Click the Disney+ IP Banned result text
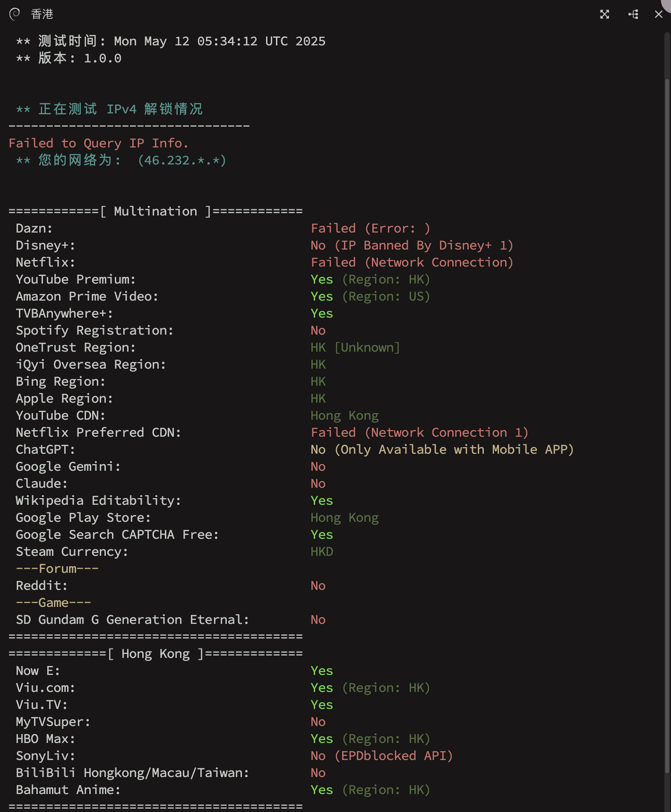Image resolution: width=671 pixels, height=812 pixels. point(412,245)
